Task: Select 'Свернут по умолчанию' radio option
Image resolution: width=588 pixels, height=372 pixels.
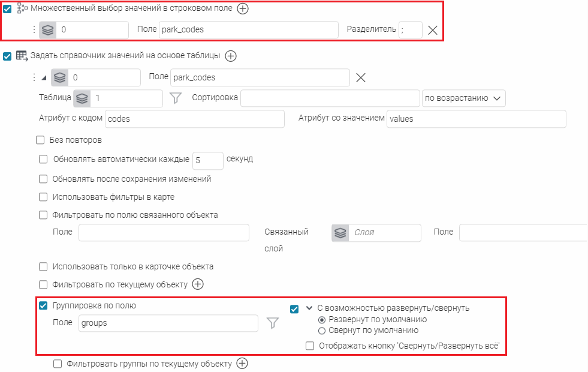Action: [x=322, y=330]
